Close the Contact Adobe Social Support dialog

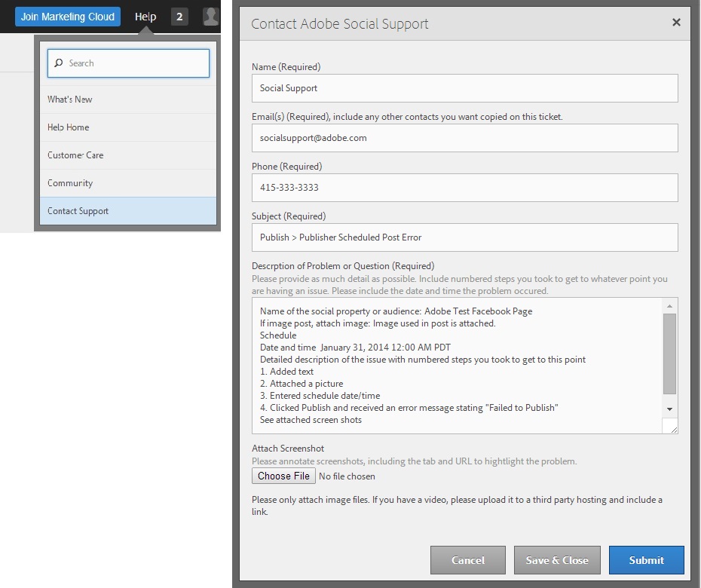click(x=676, y=23)
